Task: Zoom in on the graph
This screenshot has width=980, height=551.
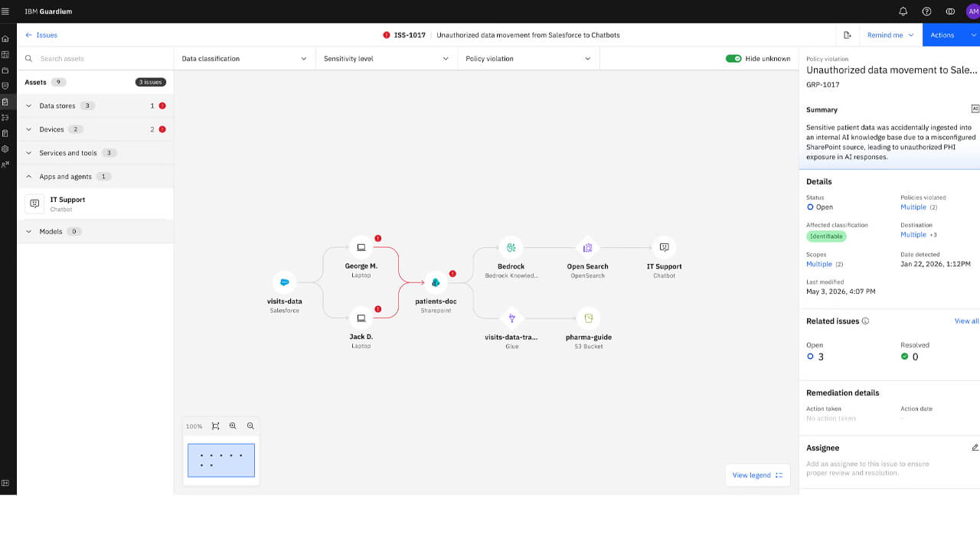Action: coord(233,426)
